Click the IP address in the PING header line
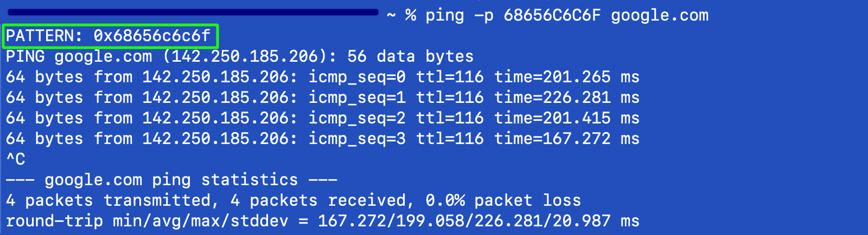Screen dimensions: 868x235 [250, 57]
